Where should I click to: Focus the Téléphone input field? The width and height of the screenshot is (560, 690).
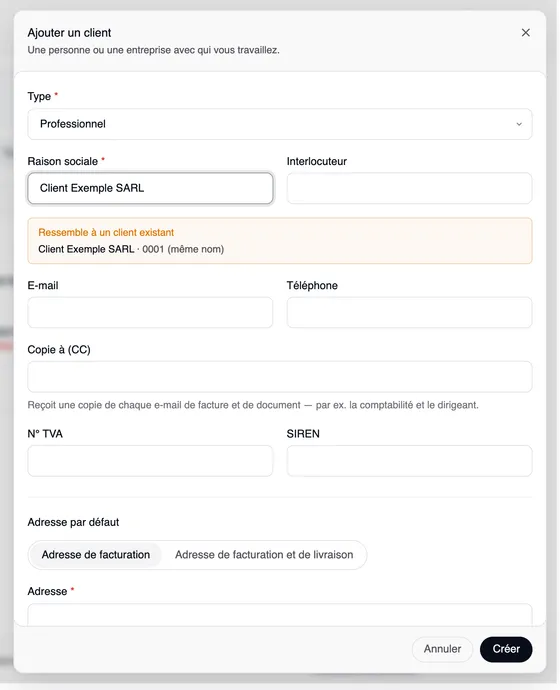[409, 312]
